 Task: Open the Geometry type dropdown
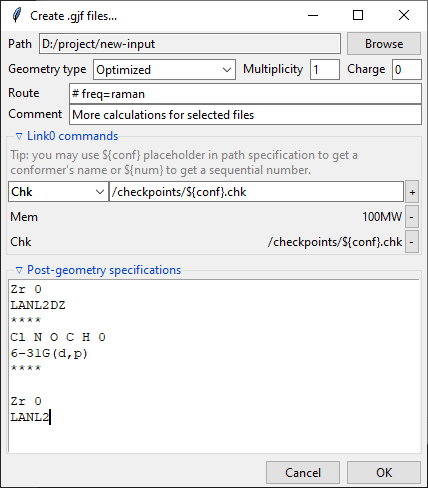pyautogui.click(x=164, y=70)
